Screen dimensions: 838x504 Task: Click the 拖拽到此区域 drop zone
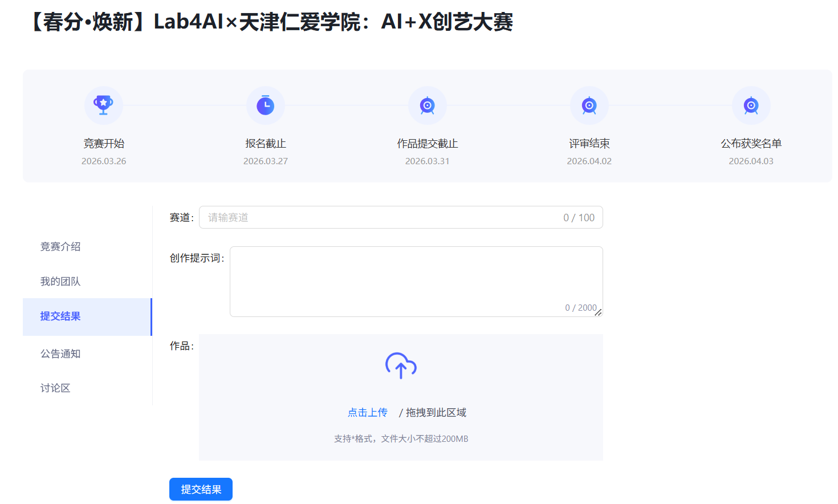(434, 412)
